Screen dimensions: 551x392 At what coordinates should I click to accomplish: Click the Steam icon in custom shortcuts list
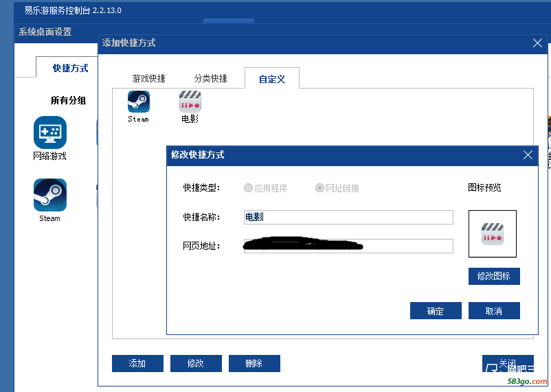138,102
